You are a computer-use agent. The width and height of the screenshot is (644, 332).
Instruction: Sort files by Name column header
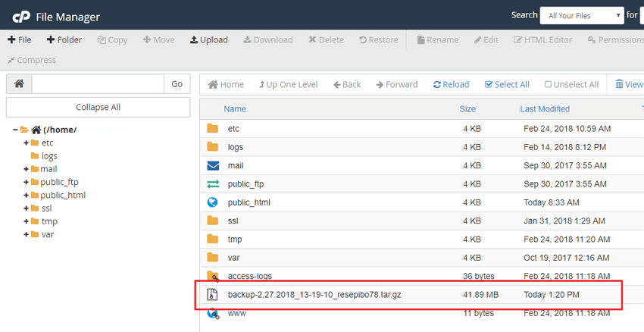click(x=235, y=109)
